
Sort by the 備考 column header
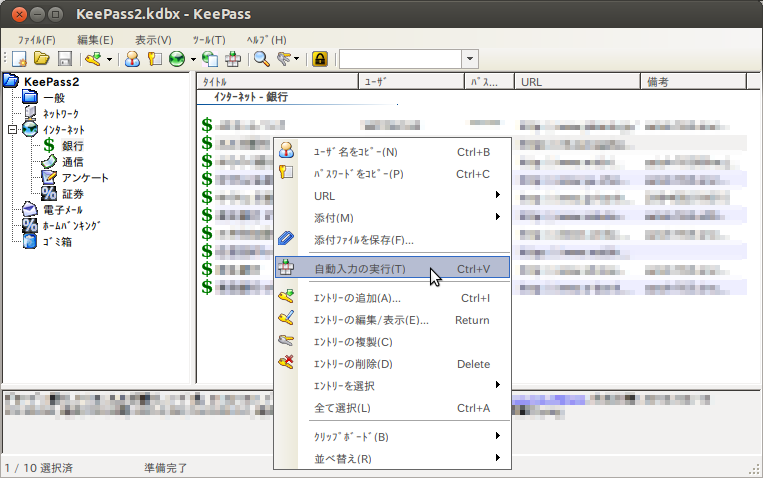click(693, 82)
